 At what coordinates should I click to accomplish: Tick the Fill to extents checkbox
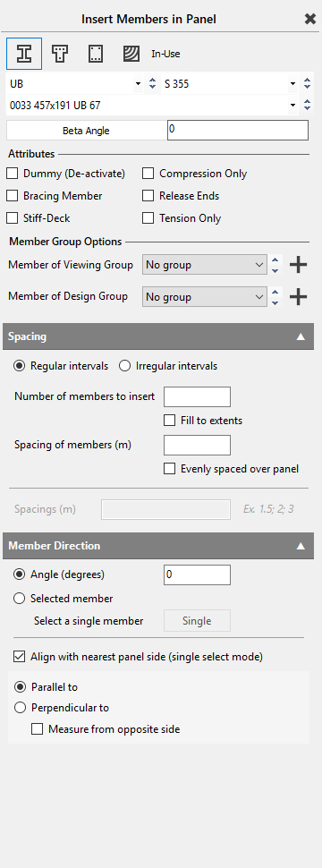(170, 421)
